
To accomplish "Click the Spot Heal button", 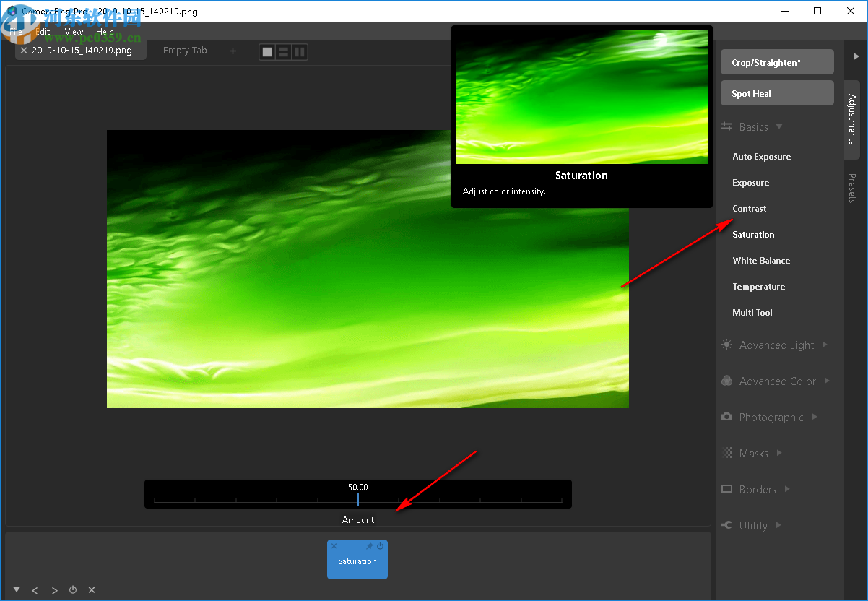I will 777,93.
